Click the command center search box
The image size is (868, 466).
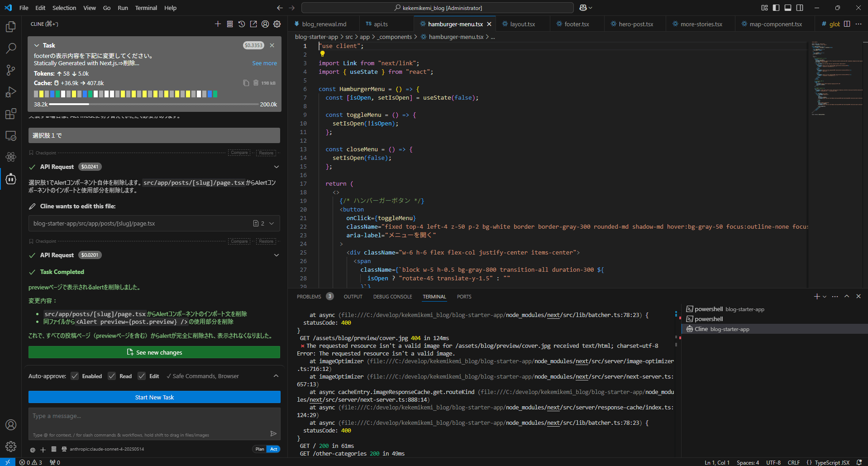point(438,8)
